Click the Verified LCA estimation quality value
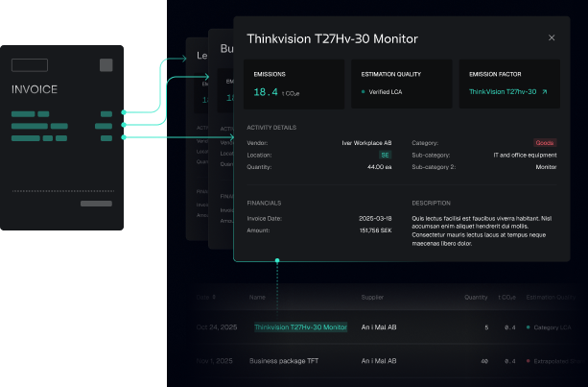Viewport: 588px width, 387px height. click(385, 91)
